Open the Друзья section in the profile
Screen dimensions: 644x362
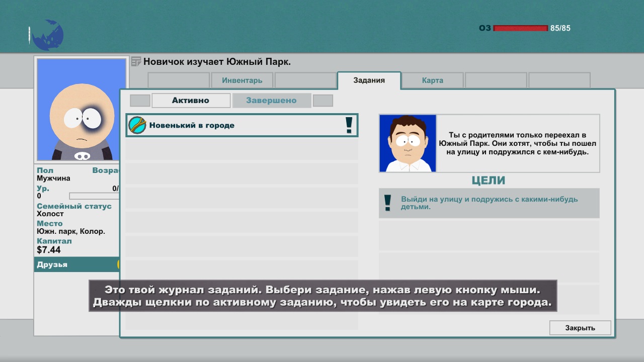[x=76, y=264]
